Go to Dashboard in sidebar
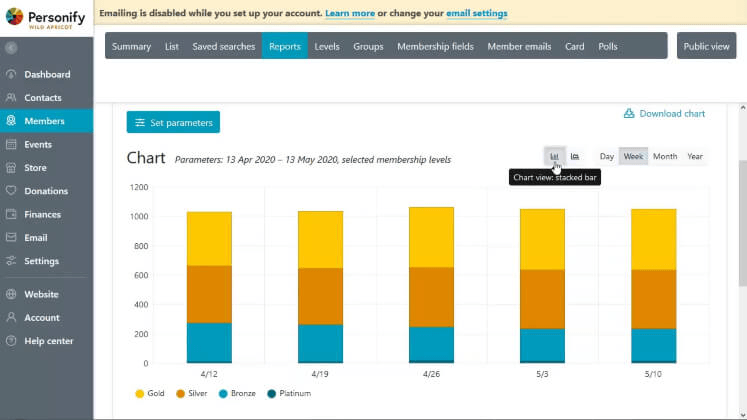The height and width of the screenshot is (420, 747). pyautogui.click(x=47, y=74)
